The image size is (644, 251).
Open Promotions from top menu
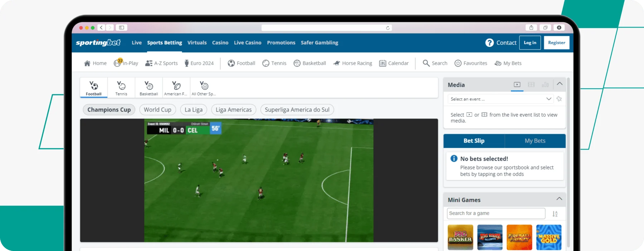281,43
